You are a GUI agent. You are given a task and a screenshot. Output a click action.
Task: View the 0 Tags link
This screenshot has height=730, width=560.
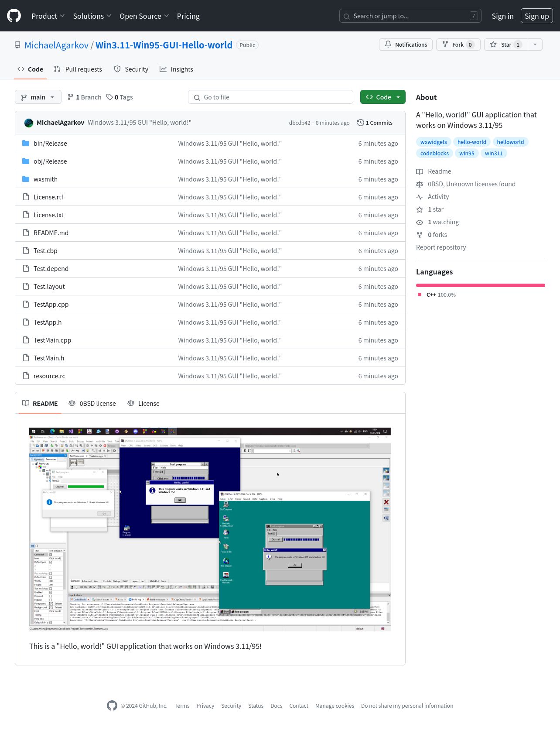[120, 97]
